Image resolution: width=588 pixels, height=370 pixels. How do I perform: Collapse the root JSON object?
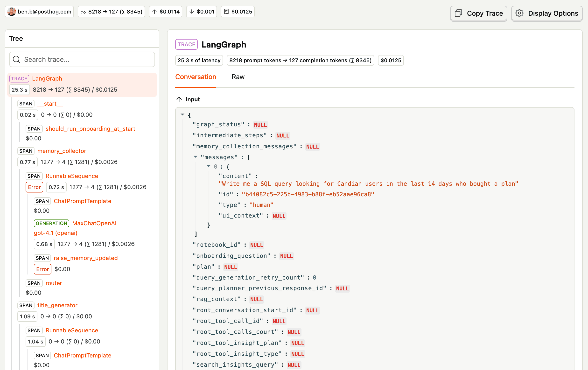click(x=182, y=115)
